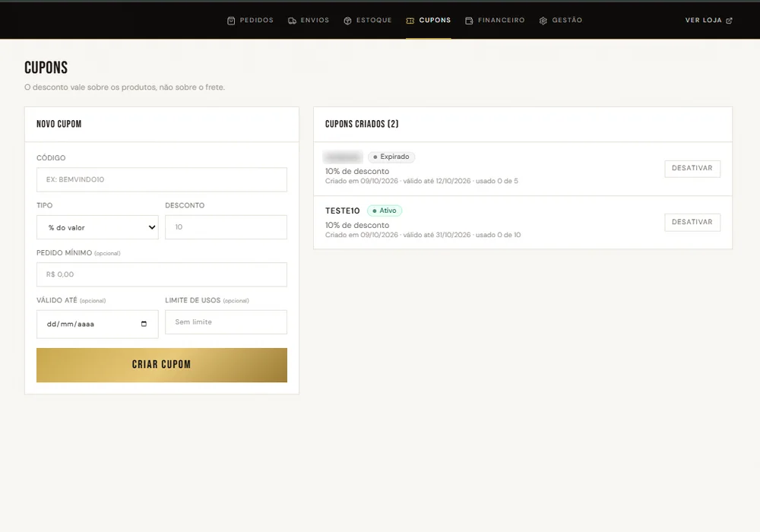Click the Gestão gear icon

[543, 21]
